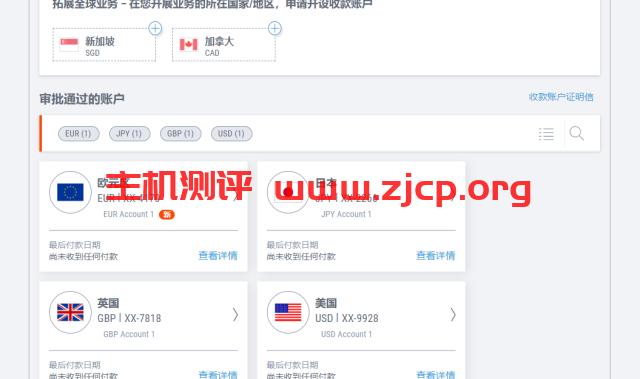Click the Singapore flag icon
The width and height of the screenshot is (640, 379).
69,44
